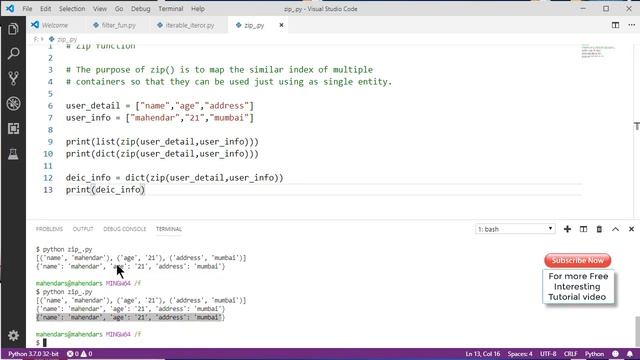The width and height of the screenshot is (640, 360).
Task: Change language mode Python in status bar
Action: click(x=594, y=354)
